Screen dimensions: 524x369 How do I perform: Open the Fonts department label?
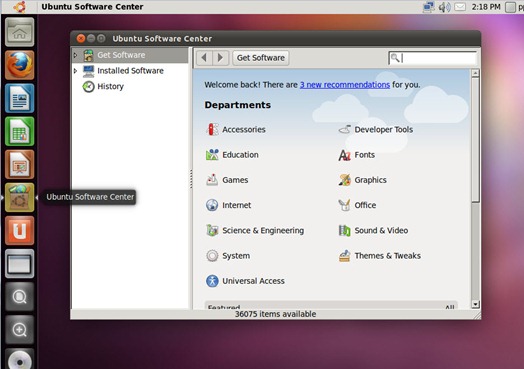[365, 155]
